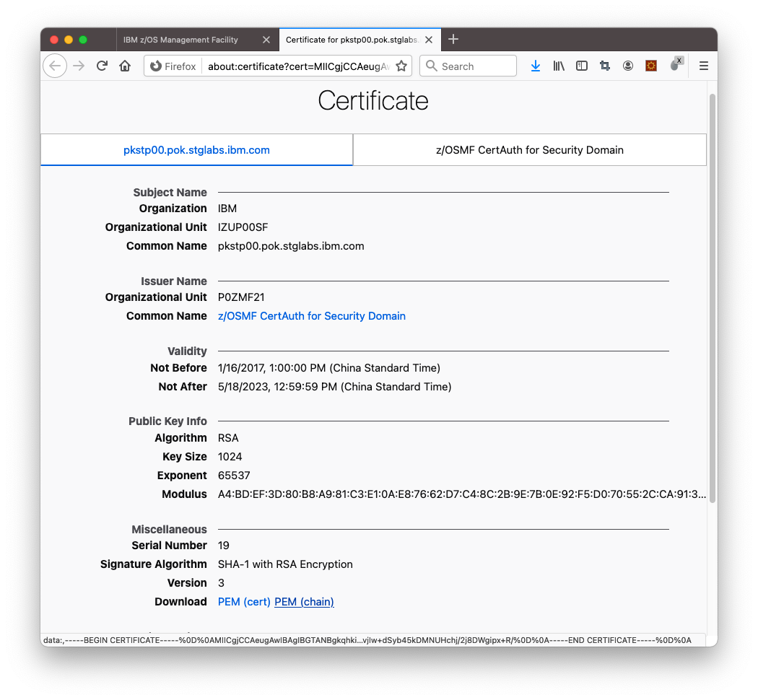Click subject Common Name pkstp00.pok.stglabs.ibm.com value

coord(291,246)
